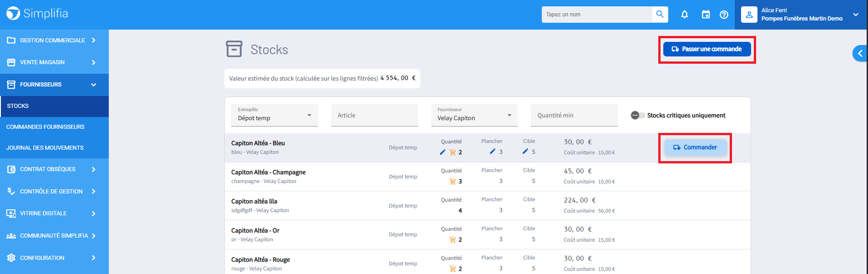Open the Entrepôts dropdown
The height and width of the screenshot is (274, 868).
[x=275, y=115]
